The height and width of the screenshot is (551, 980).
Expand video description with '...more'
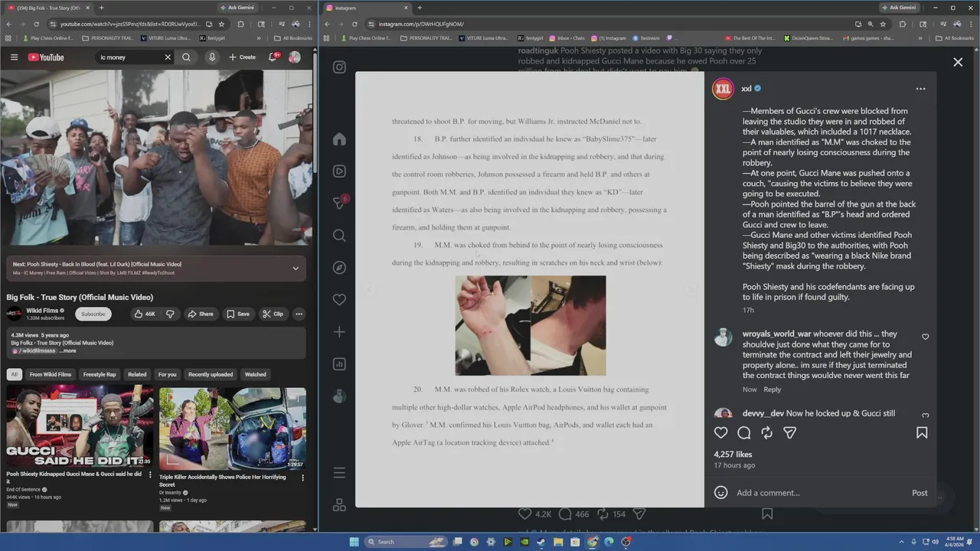pyautogui.click(x=67, y=350)
